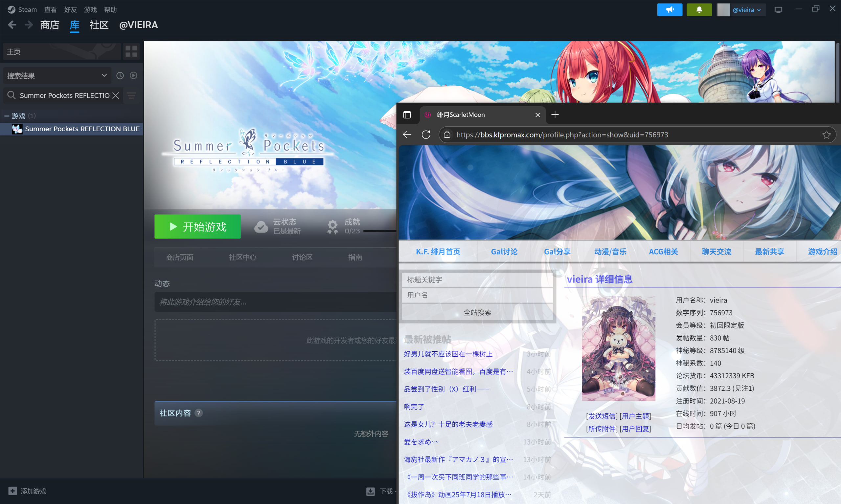Collapse the 游戏 category in the library list
The height and width of the screenshot is (504, 841).
pos(7,116)
